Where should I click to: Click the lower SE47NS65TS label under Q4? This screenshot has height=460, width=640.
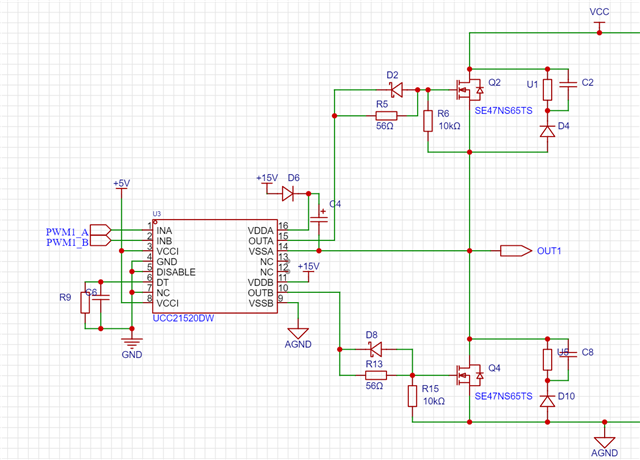[x=503, y=396]
